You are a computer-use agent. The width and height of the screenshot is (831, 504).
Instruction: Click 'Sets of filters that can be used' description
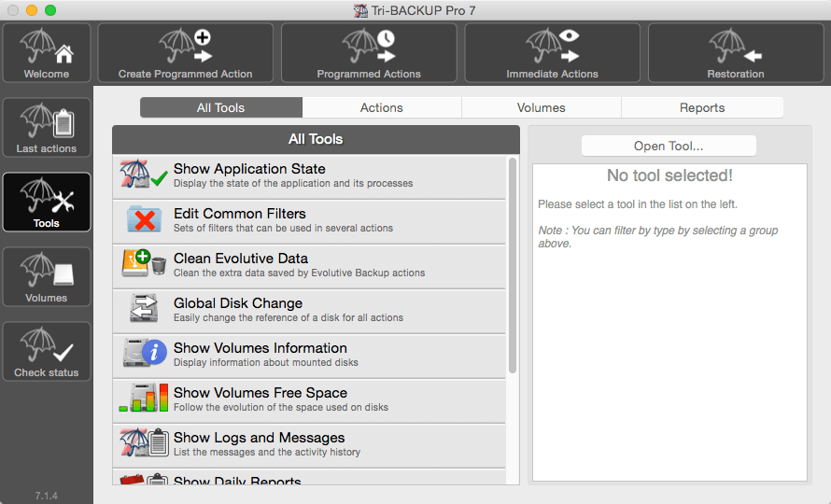pos(284,228)
